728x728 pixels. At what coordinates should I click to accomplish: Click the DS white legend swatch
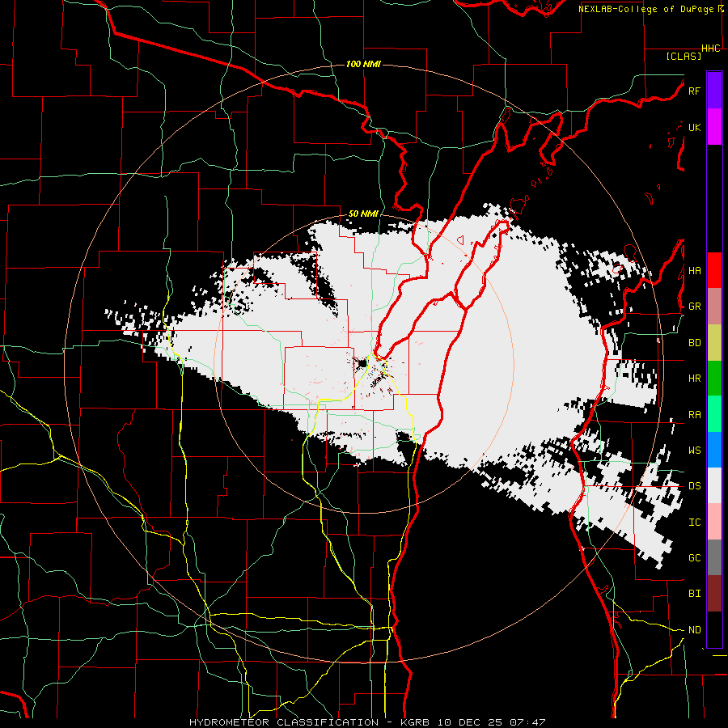(x=714, y=485)
